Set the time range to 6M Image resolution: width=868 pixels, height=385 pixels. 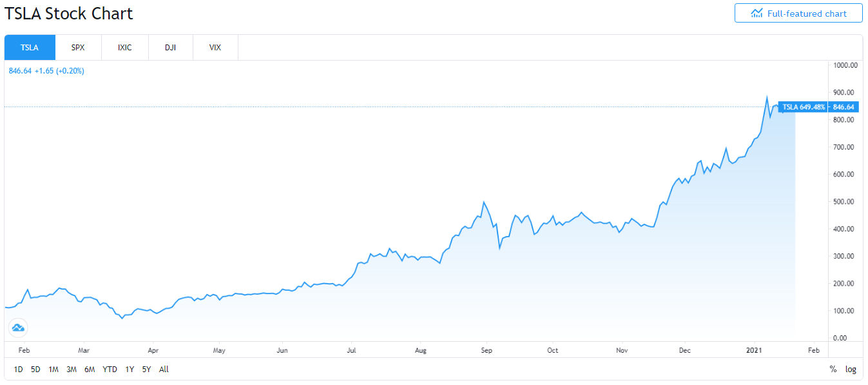(x=90, y=370)
